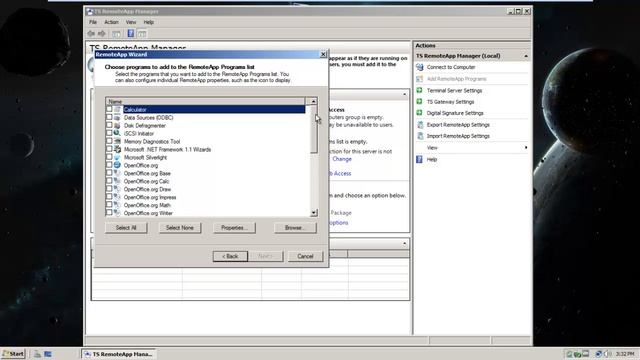This screenshot has height=360, width=640.
Task: Open the Start menu
Action: tap(13, 354)
